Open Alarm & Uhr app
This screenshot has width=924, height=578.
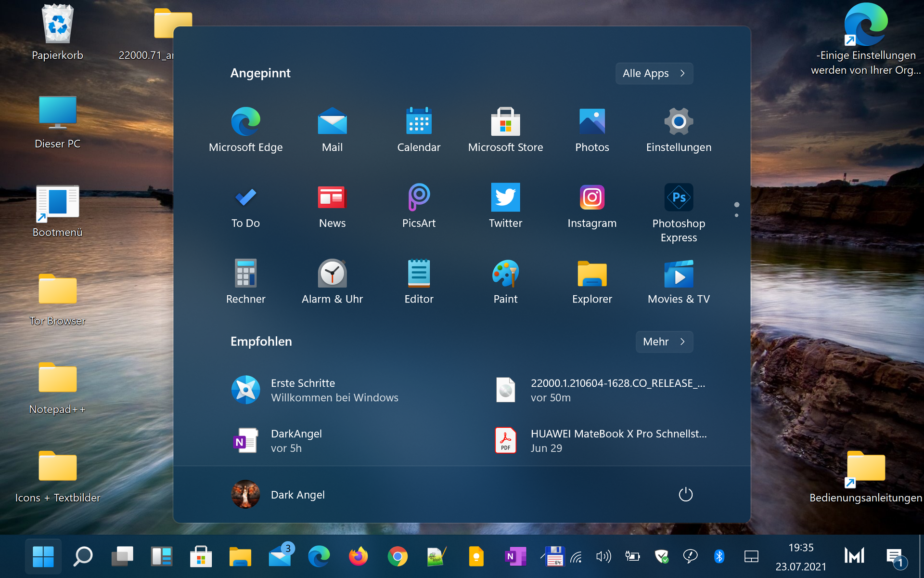tap(332, 282)
